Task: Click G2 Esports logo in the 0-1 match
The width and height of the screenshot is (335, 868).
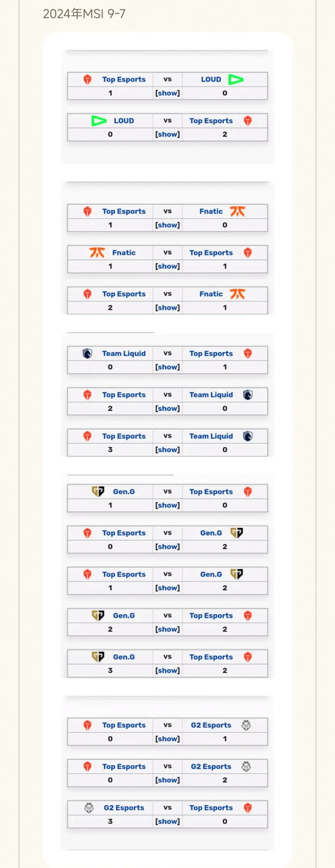Action: (x=246, y=725)
